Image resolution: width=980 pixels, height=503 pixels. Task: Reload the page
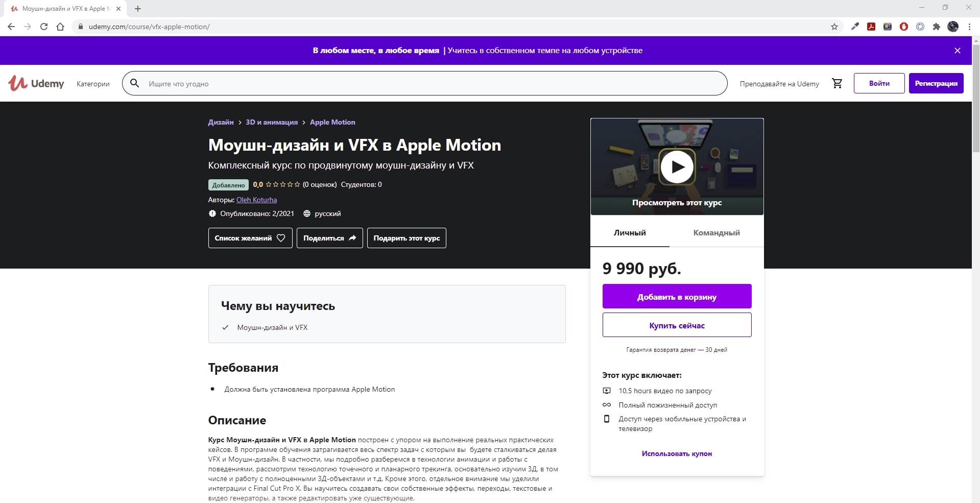point(44,27)
